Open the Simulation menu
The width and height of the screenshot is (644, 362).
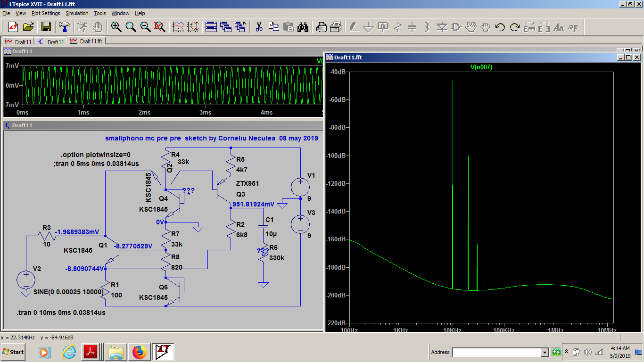(x=77, y=13)
